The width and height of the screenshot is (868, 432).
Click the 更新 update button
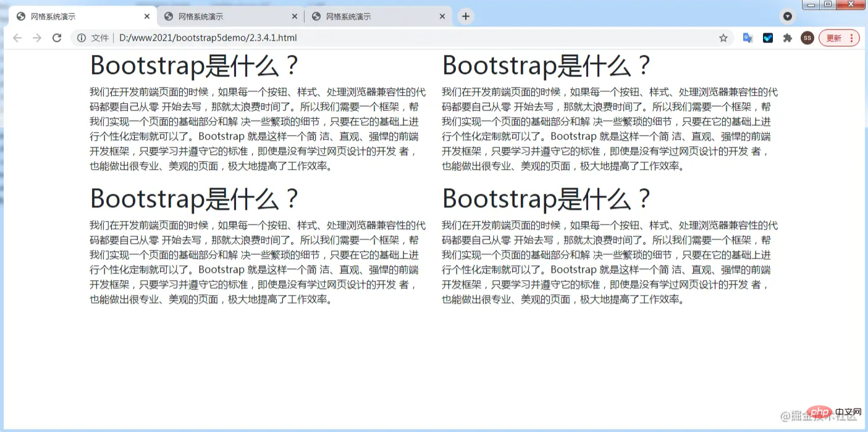coord(839,38)
